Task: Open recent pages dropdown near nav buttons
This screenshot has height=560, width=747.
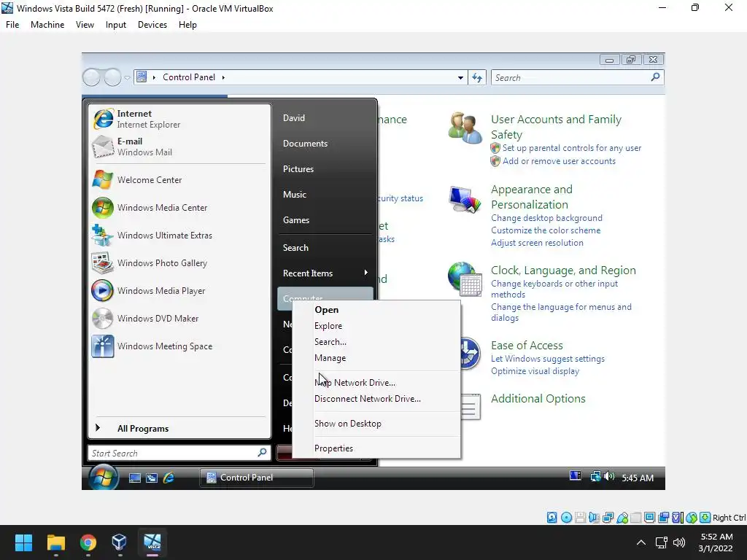Action: point(127,77)
